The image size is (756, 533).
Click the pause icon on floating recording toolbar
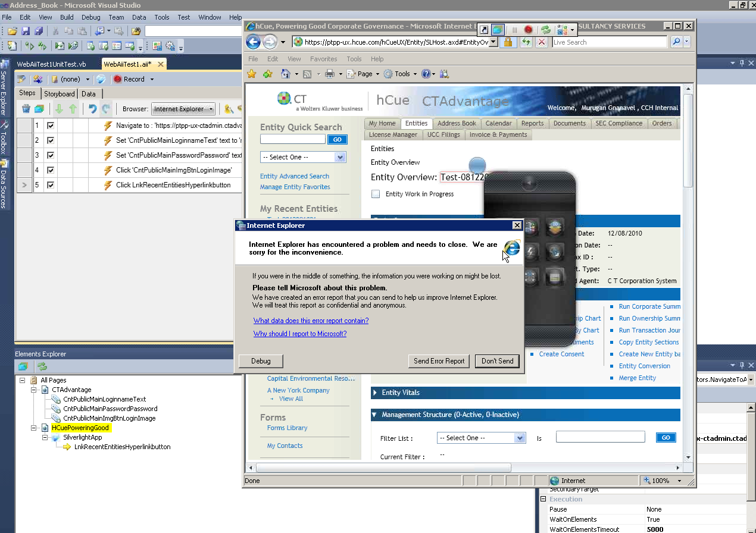[514, 30]
